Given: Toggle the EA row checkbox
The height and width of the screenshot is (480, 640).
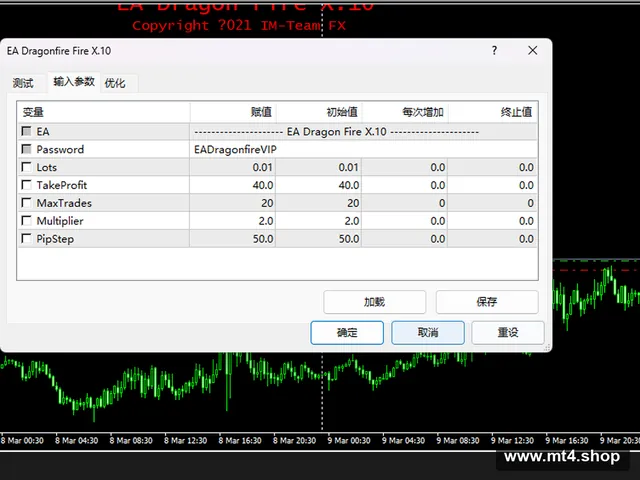Looking at the screenshot, I should tap(27, 131).
